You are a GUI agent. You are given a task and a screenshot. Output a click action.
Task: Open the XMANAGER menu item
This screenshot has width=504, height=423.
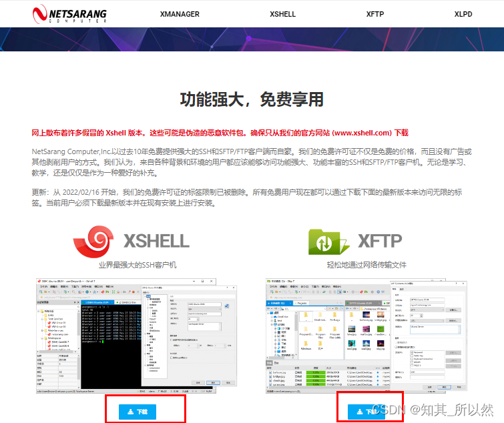click(180, 14)
